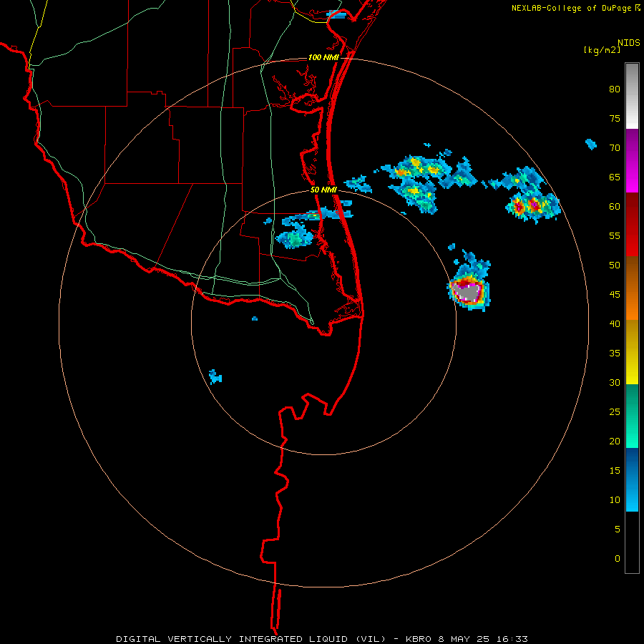Click the 0 value on the scale
The image size is (644, 644).
point(618,559)
